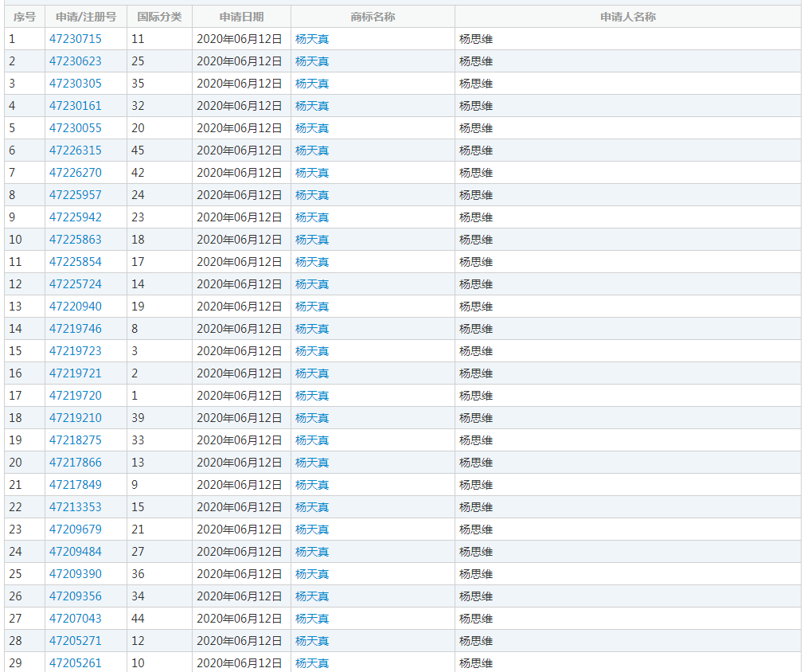The width and height of the screenshot is (804, 672).
Task: Select the 申请日期 column header
Action: [241, 17]
